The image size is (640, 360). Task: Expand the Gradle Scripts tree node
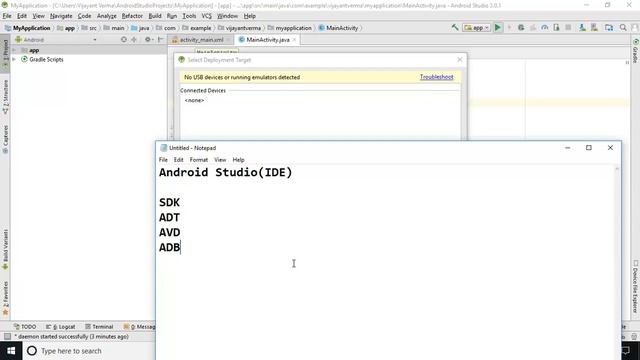[x=14, y=59]
